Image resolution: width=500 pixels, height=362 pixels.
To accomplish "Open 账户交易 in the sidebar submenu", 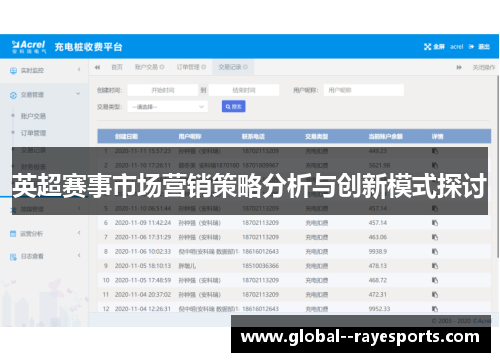I will (33, 116).
